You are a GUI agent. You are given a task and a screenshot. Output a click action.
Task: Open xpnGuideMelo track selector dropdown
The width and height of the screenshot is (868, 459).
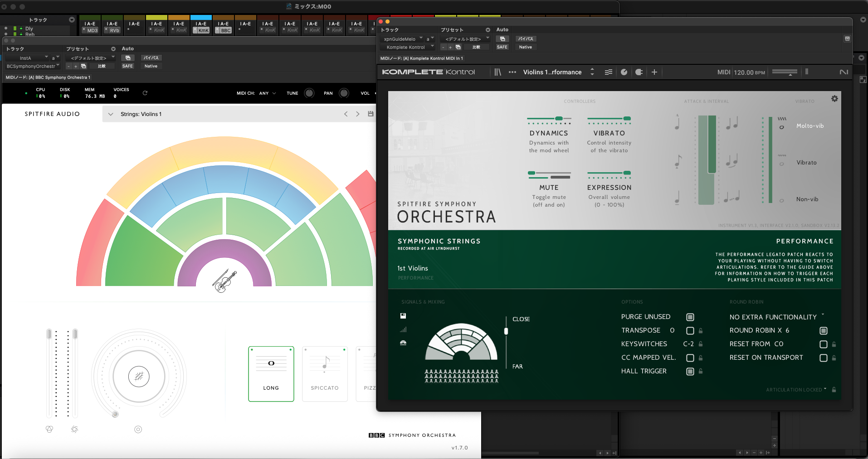pos(402,39)
